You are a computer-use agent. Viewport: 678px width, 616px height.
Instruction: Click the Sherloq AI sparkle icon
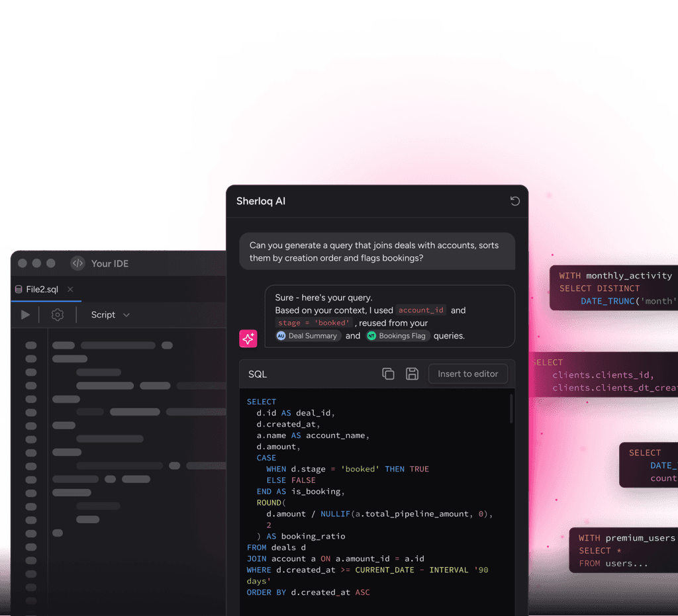[248, 339]
